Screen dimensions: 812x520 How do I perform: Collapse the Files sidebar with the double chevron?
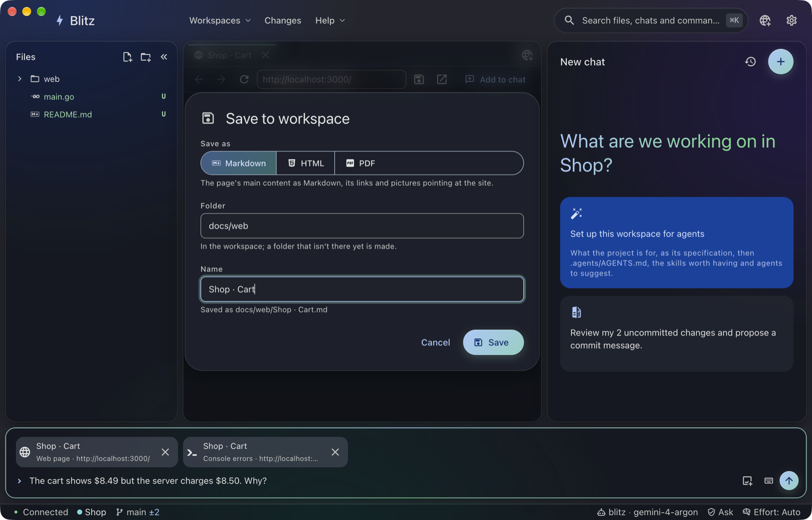164,57
